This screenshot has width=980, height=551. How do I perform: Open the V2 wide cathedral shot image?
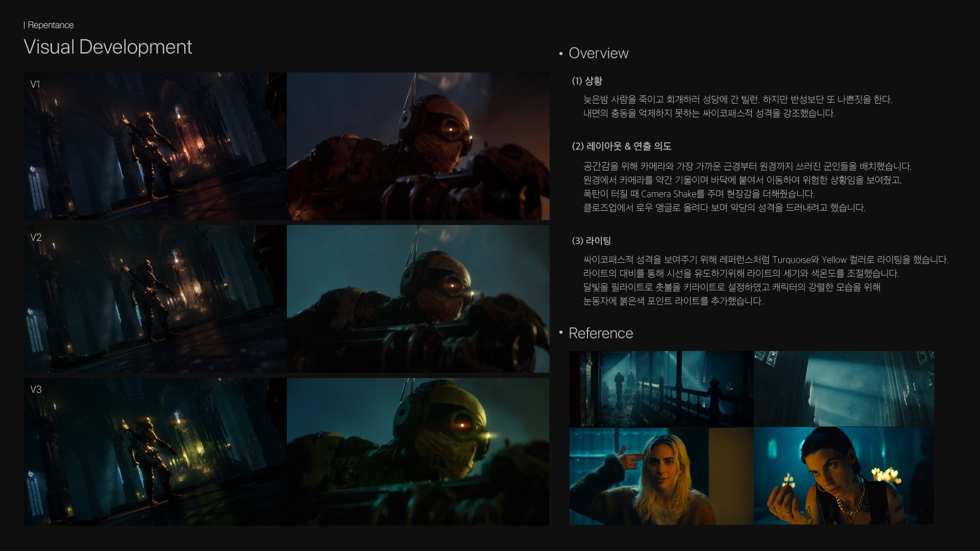155,299
